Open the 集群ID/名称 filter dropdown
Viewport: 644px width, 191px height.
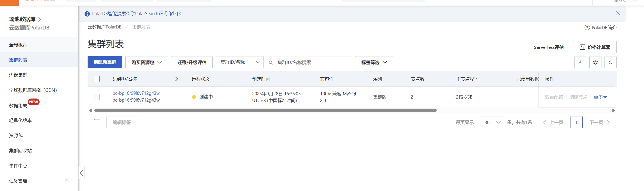[240, 62]
